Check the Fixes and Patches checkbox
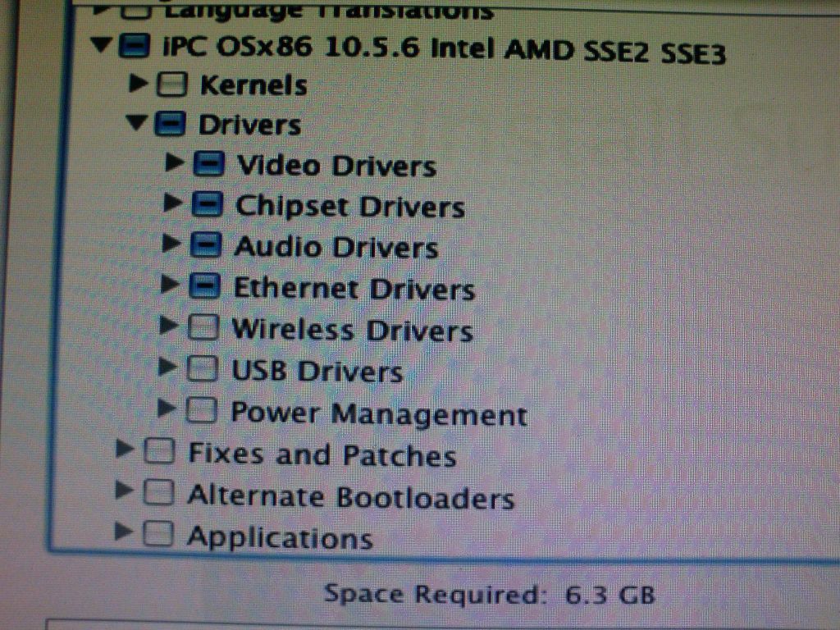840x630 pixels. point(160,451)
